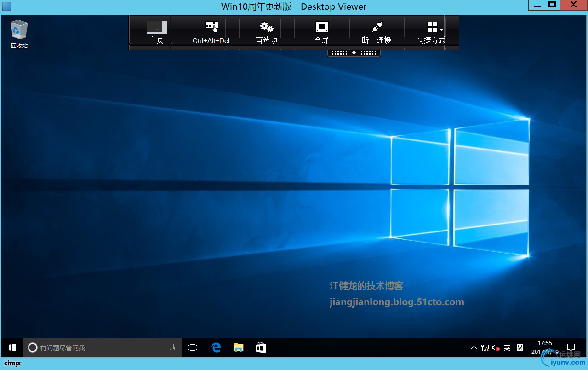Close the Desktop Viewer window
The width and height of the screenshot is (588, 370).
click(x=573, y=5)
